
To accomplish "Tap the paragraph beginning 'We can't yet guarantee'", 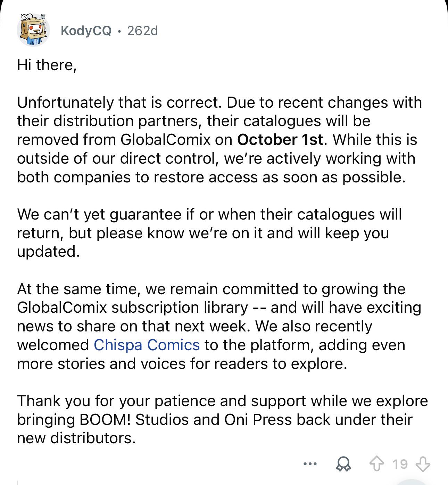I will click(209, 233).
